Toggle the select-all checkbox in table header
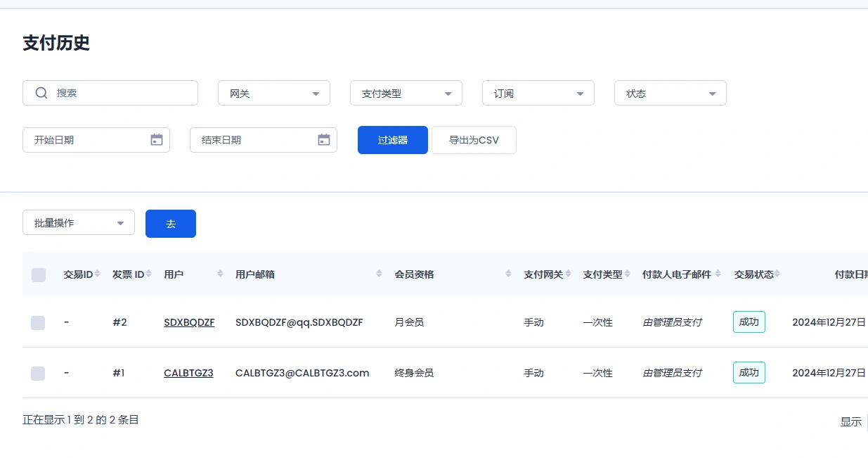This screenshot has height=458, width=868. tap(38, 274)
